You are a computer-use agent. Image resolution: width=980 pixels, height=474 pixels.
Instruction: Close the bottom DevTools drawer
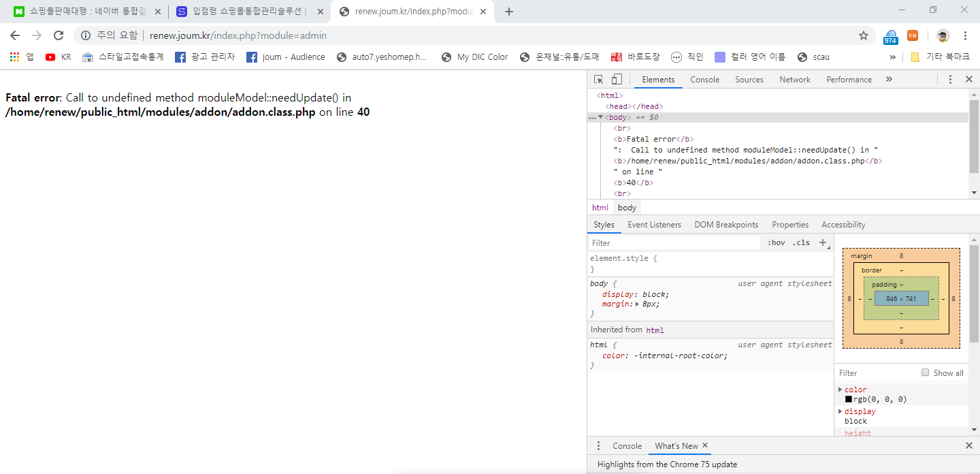[x=969, y=445]
